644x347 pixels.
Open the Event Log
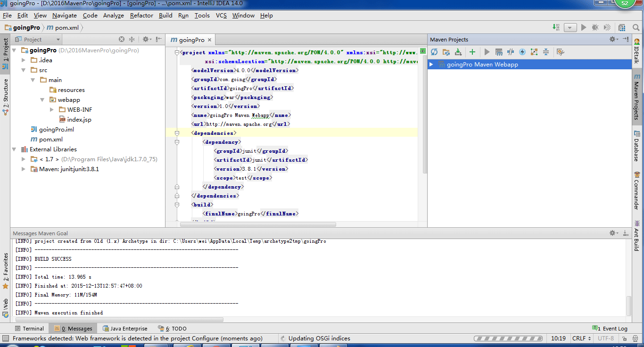[610, 328]
